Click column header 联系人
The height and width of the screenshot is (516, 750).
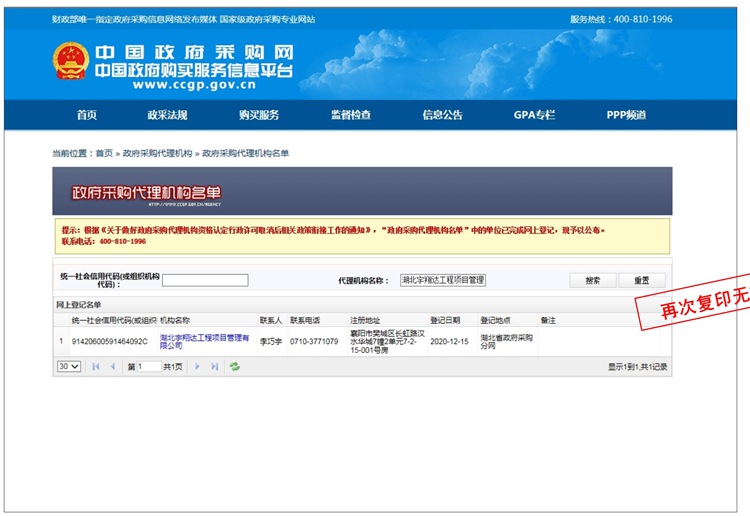pyautogui.click(x=271, y=320)
